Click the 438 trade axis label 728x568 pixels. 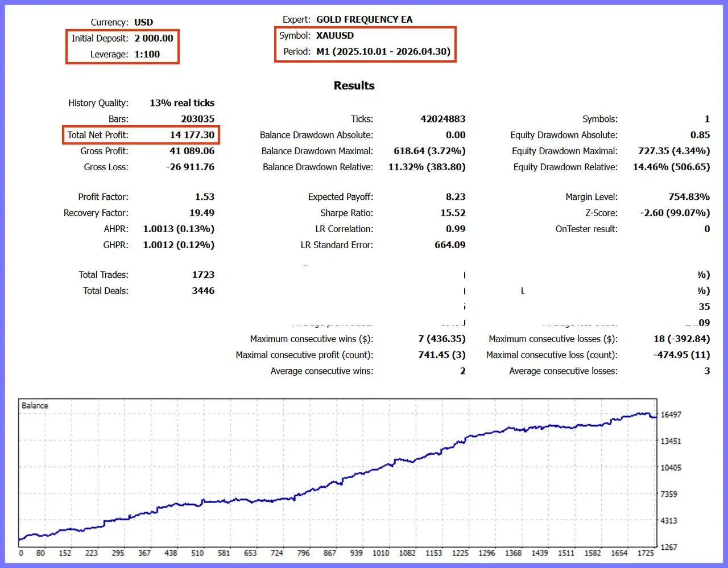pos(171,553)
